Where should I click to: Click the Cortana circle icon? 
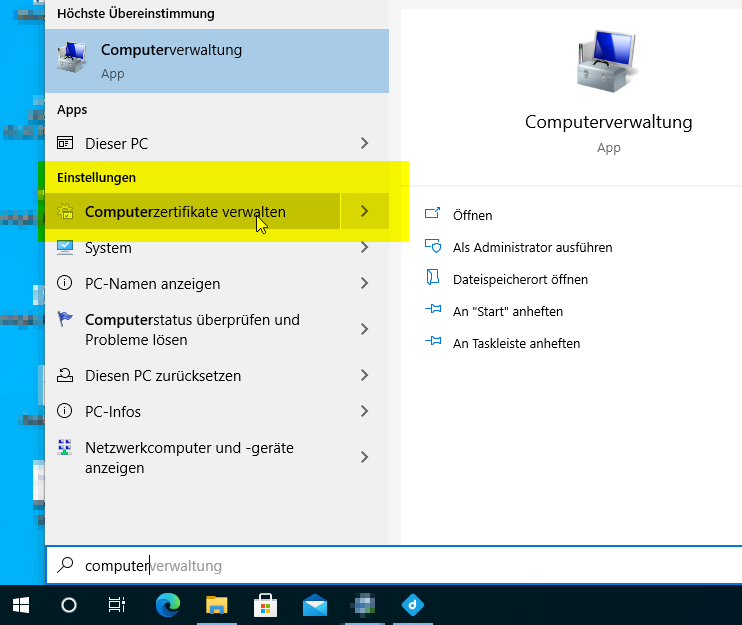coord(69,605)
